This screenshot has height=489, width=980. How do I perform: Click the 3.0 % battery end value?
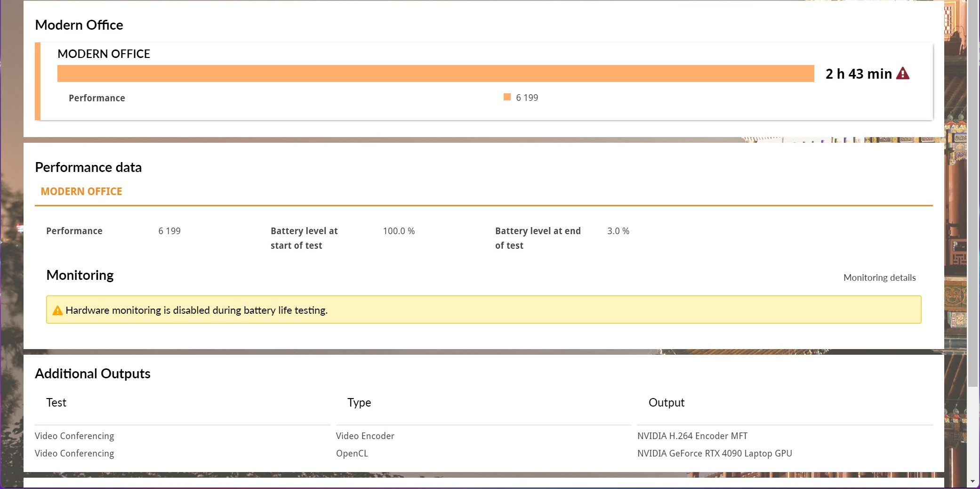pos(618,231)
